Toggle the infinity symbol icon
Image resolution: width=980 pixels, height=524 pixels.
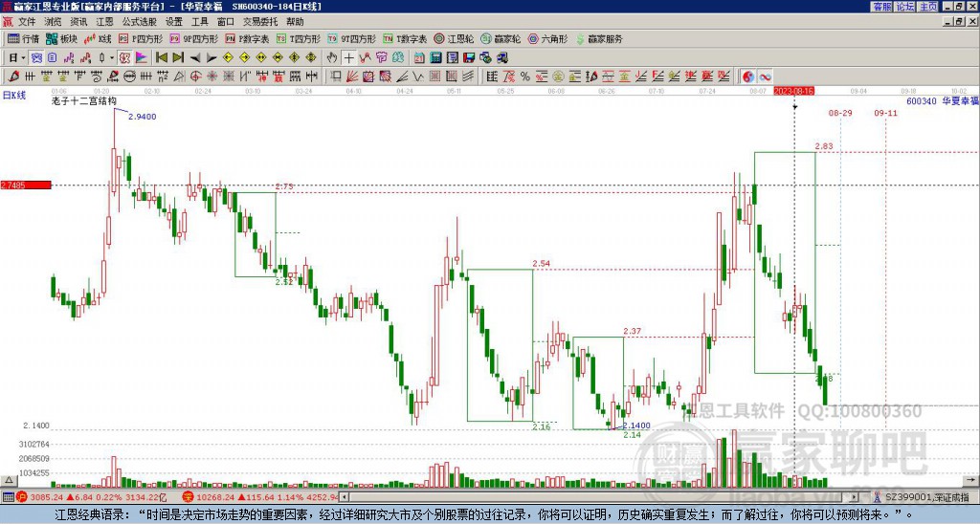point(765,76)
